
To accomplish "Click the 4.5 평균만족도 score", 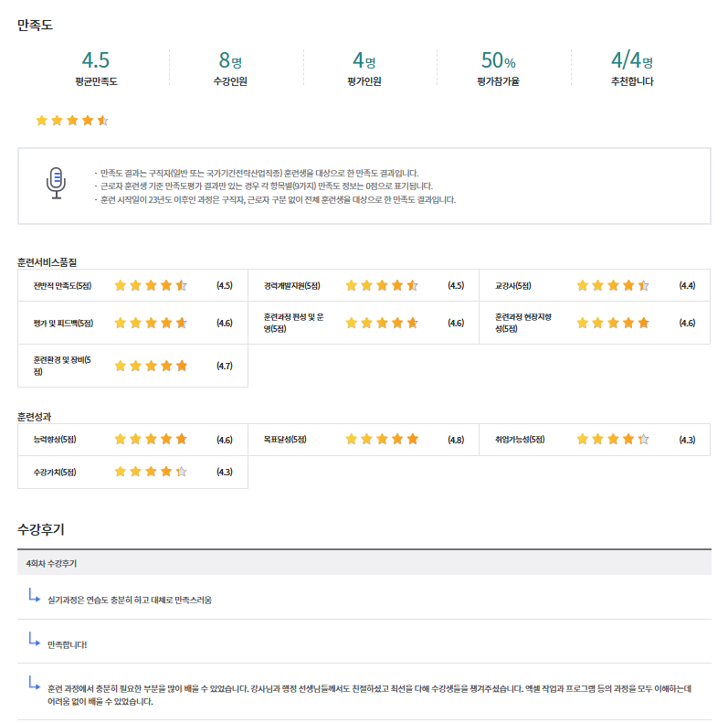I will [96, 61].
